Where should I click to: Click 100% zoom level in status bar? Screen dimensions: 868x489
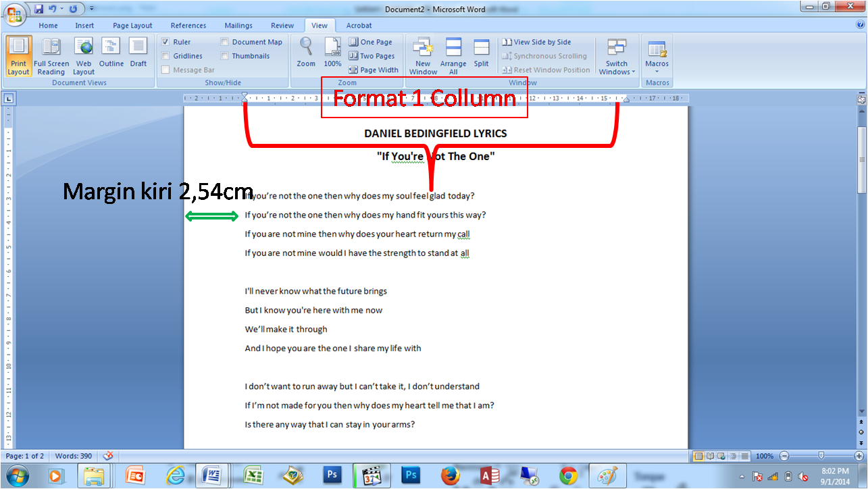click(x=765, y=456)
